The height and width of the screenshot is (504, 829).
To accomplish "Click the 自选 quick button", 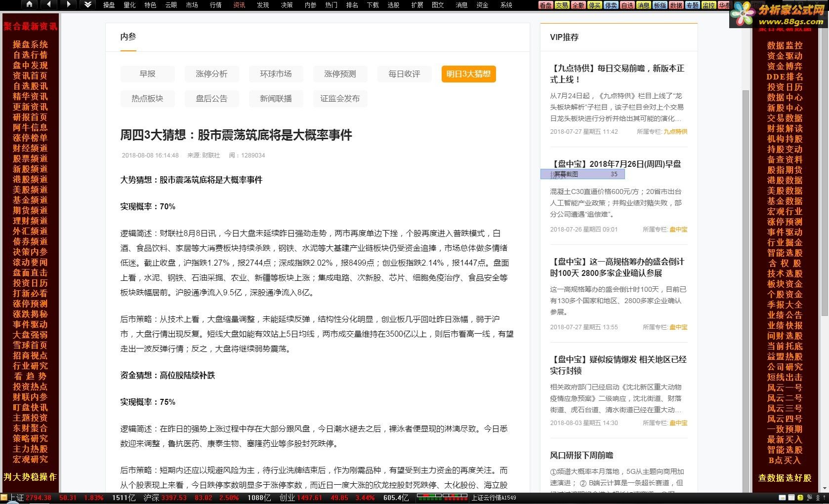I will tap(627, 5).
